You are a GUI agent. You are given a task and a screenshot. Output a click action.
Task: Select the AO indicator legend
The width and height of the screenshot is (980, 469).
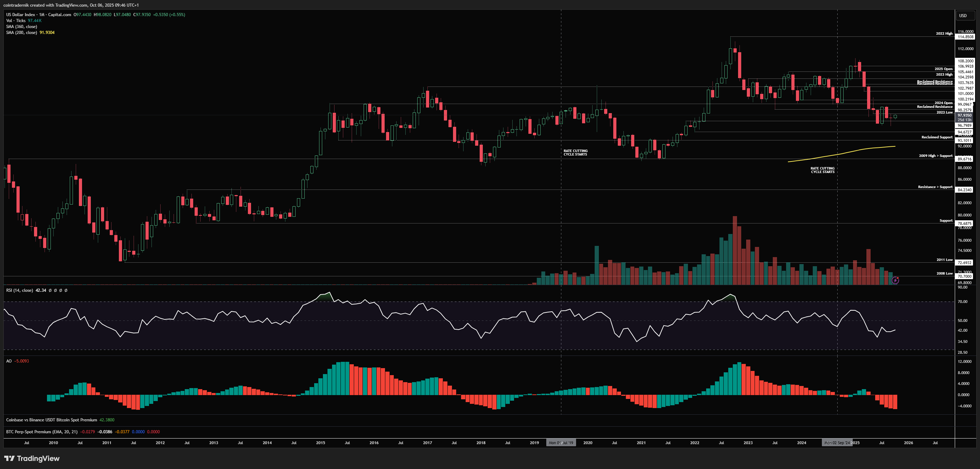point(9,361)
